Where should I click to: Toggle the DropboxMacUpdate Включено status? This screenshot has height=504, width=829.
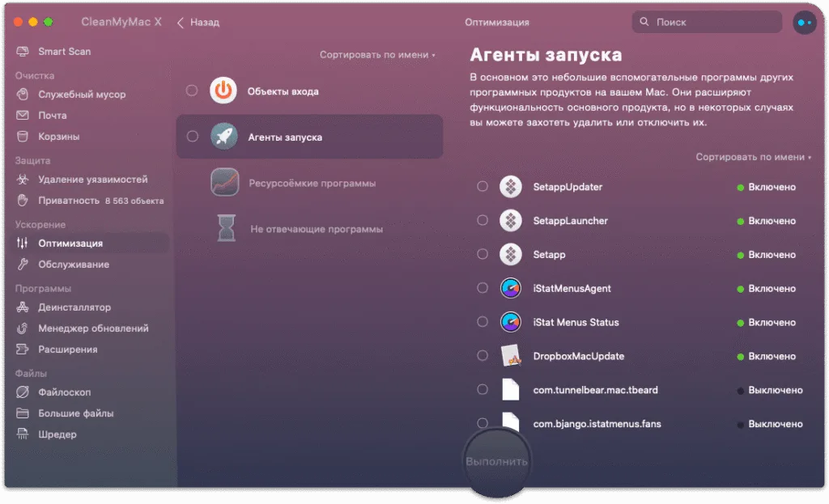tap(766, 356)
